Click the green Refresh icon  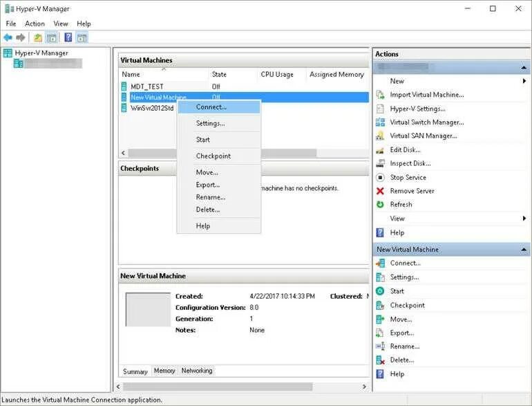pos(380,205)
